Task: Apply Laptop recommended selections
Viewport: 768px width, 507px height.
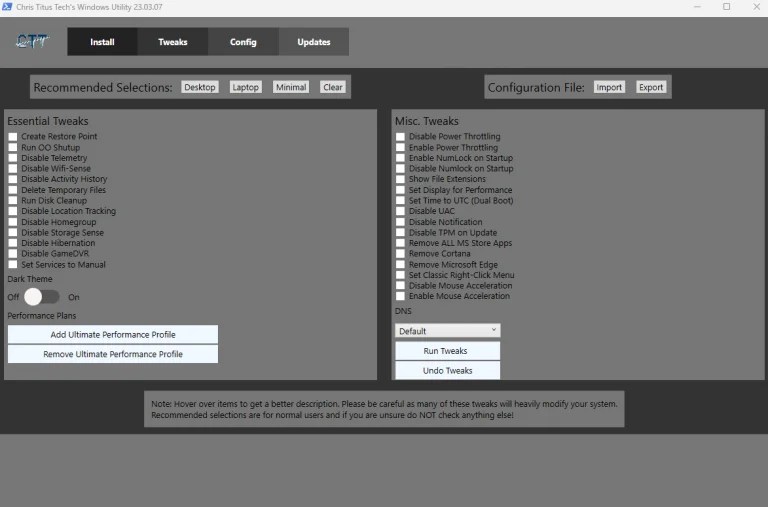Action: (x=245, y=87)
